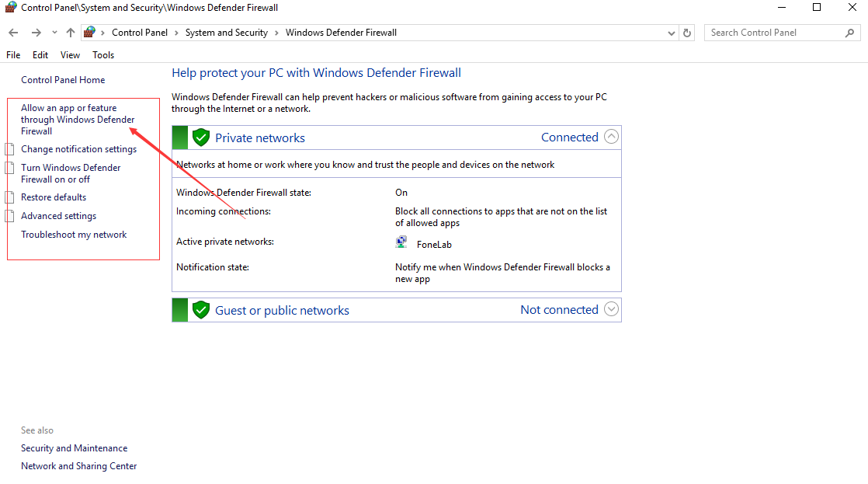Click Active private networks label
The width and height of the screenshot is (868, 484).
pyautogui.click(x=225, y=242)
